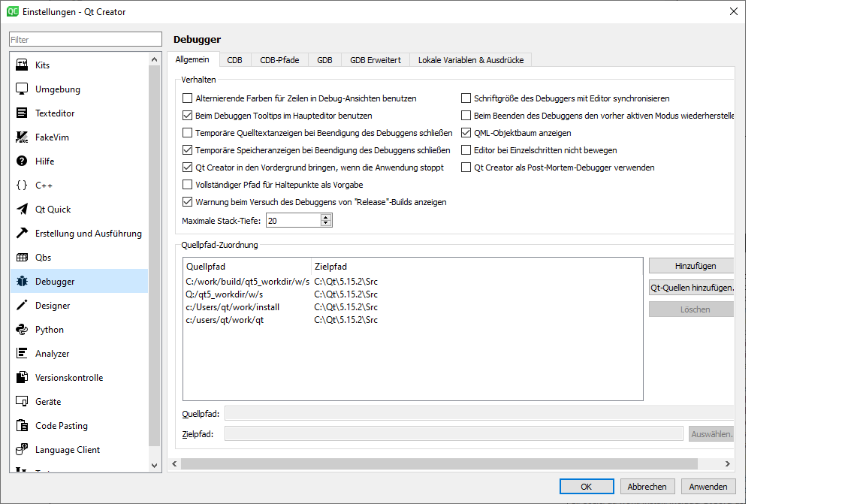Open the Qbs category icon
This screenshot has width=863, height=504.
coord(22,257)
